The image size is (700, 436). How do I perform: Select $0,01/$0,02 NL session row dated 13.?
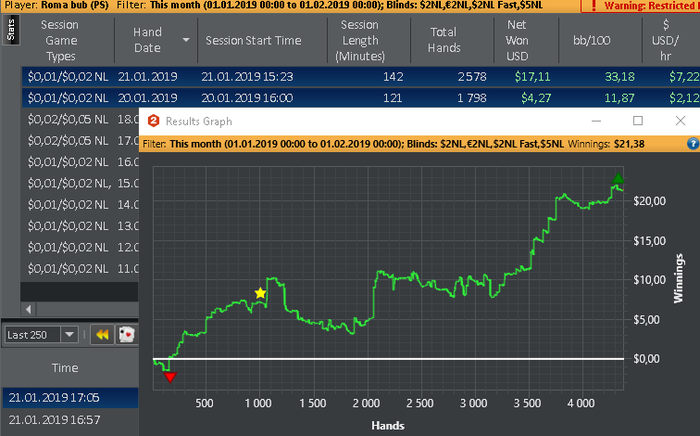point(80,226)
